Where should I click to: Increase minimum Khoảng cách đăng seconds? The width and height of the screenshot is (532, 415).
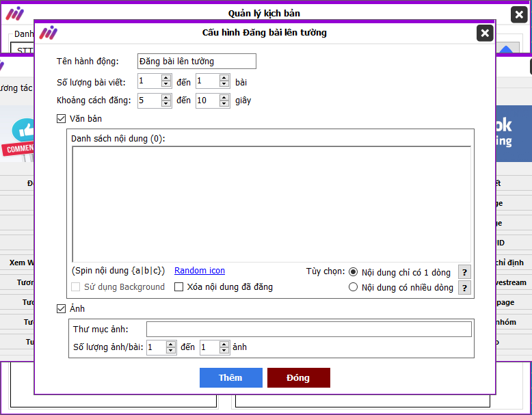click(166, 98)
